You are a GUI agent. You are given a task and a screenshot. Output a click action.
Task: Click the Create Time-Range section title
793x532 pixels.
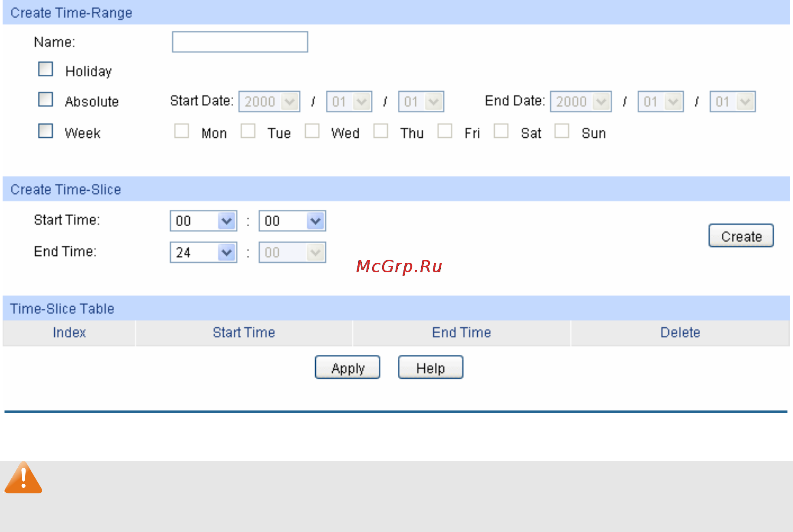pos(71,13)
